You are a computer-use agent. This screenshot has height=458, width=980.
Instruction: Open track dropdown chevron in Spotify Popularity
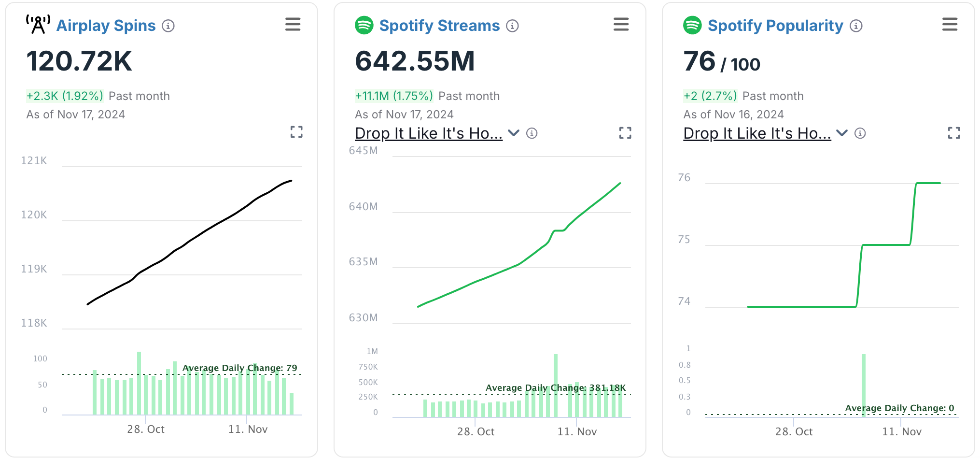(x=842, y=133)
